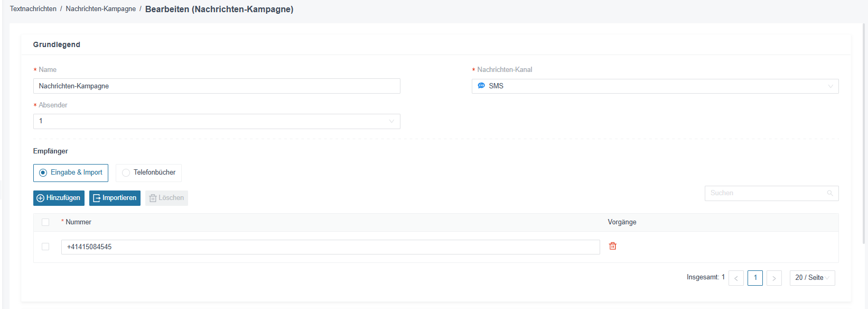Click the Bearbeiten (Nachrichten-Kampagne) page title

pos(219,9)
